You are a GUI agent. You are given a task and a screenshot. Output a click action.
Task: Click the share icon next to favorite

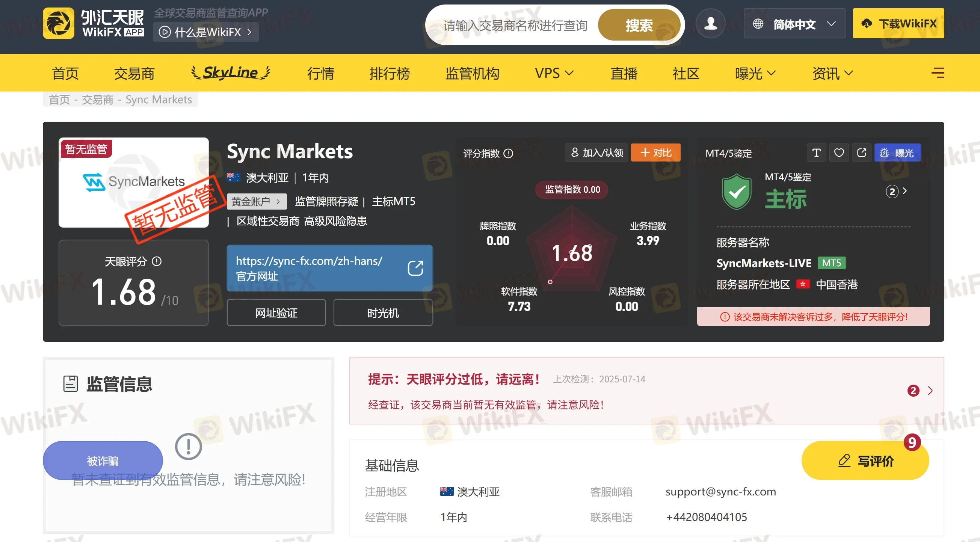(861, 153)
